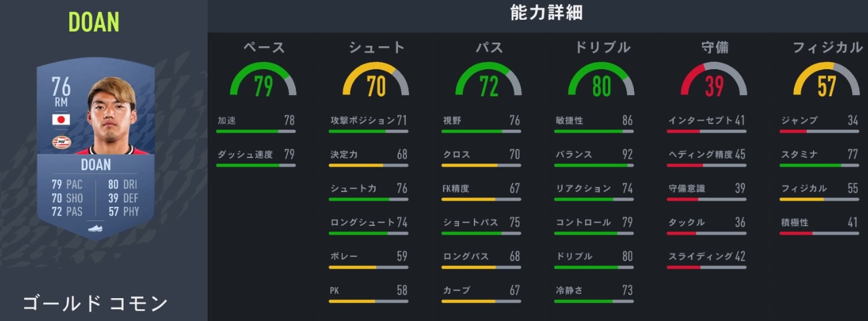Click the 加速 stat bar at 78
The image size is (868, 321).
(x=256, y=131)
